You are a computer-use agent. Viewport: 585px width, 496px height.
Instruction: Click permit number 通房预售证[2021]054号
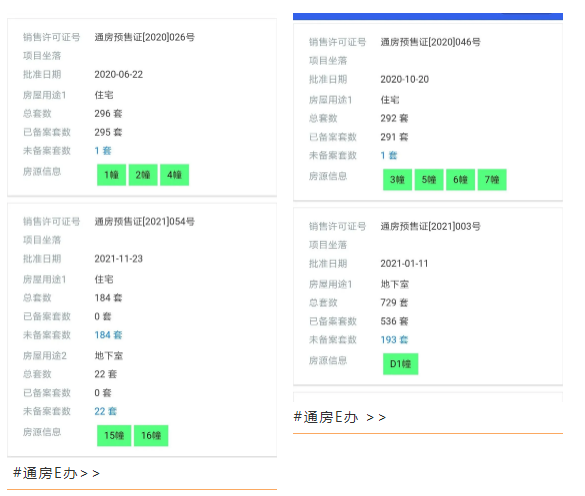(144, 222)
